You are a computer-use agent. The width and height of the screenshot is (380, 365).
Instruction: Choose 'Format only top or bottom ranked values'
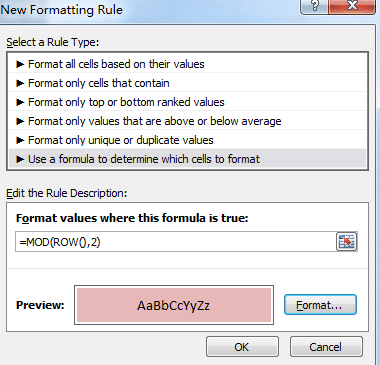188,102
